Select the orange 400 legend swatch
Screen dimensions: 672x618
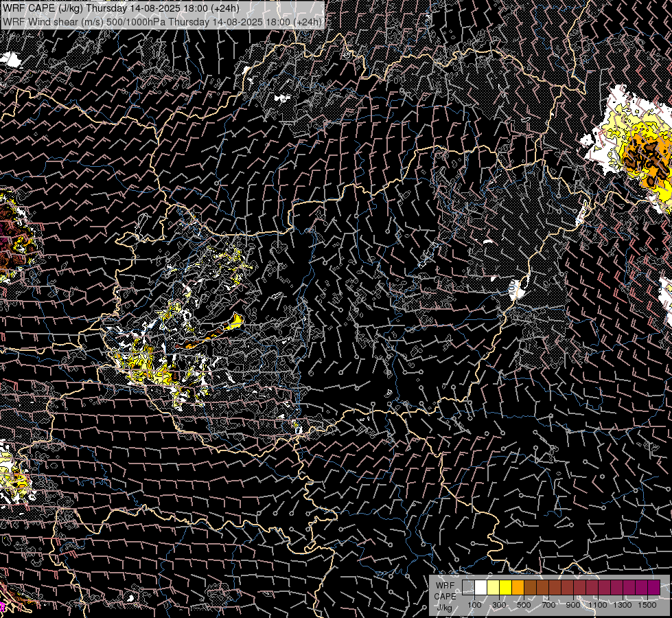coord(518,587)
